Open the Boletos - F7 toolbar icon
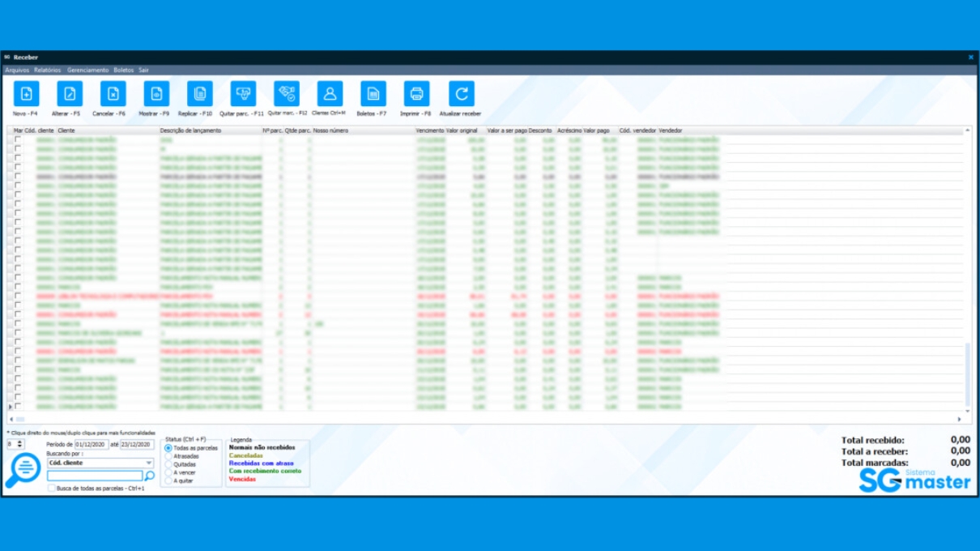Screen dimensions: 980x551 coord(373,94)
